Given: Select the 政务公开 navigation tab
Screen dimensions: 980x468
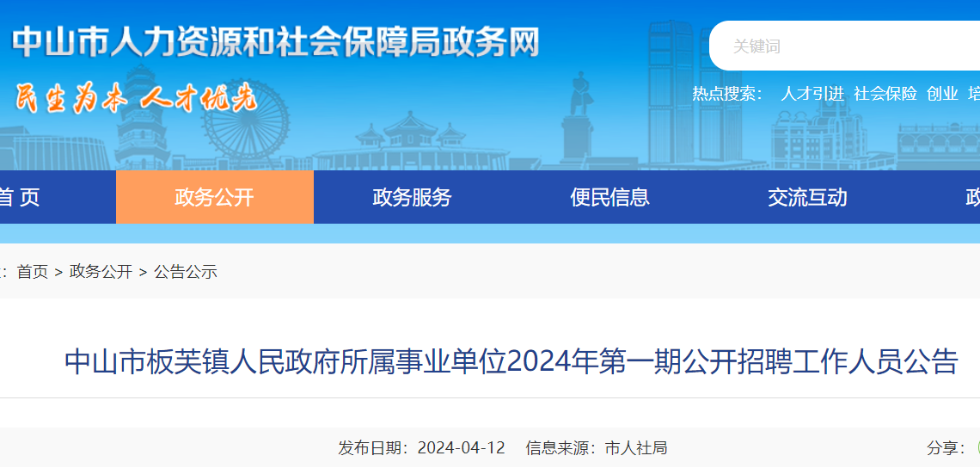Looking at the screenshot, I should point(214,197).
